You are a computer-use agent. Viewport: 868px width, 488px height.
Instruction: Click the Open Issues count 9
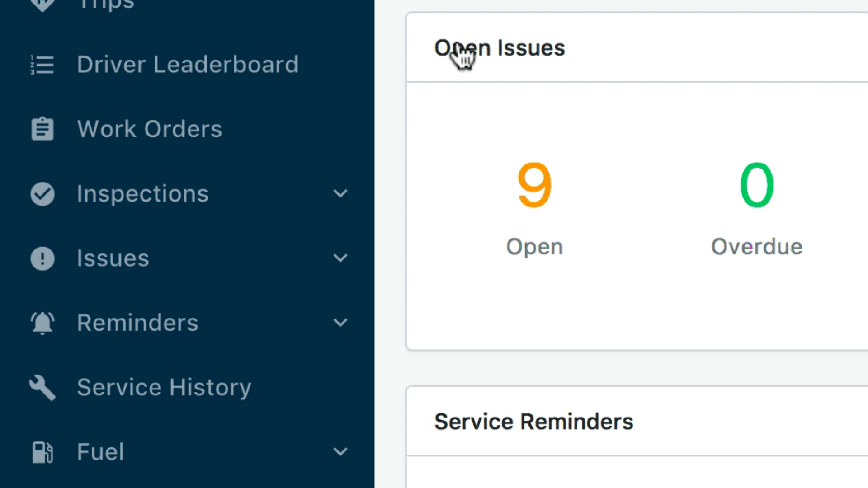[533, 185]
